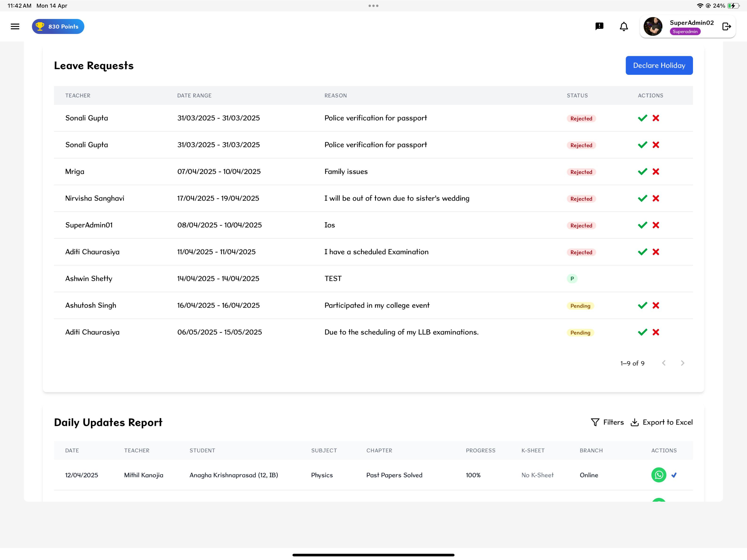747x560 pixels.
Task: Reject Ashutosh Singh's college event leave
Action: point(656,305)
